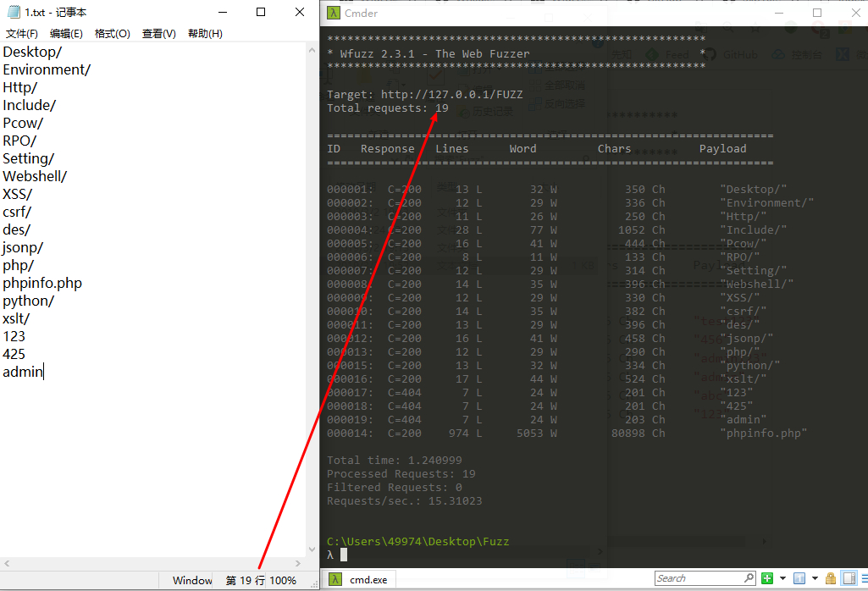Viewport: 868px width, 591px height.
Task: Click the 100% zoom indicator in the Notepad status bar
Action: (x=283, y=581)
